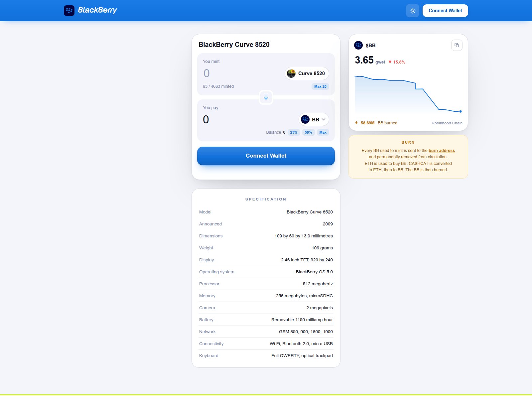Click the Connectivity value Wi Fi, Bluetooth 2.0
532x399 pixels.
[301, 344]
